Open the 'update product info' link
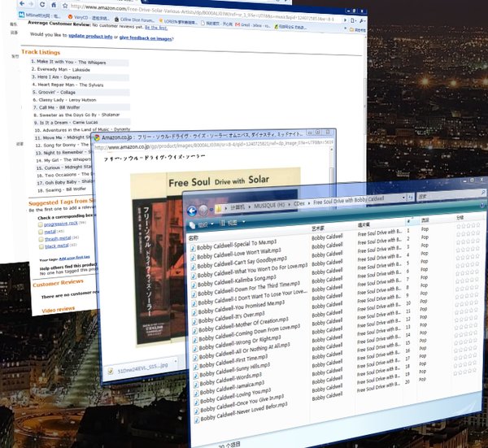This screenshot has height=448, width=488. pyautogui.click(x=90, y=36)
